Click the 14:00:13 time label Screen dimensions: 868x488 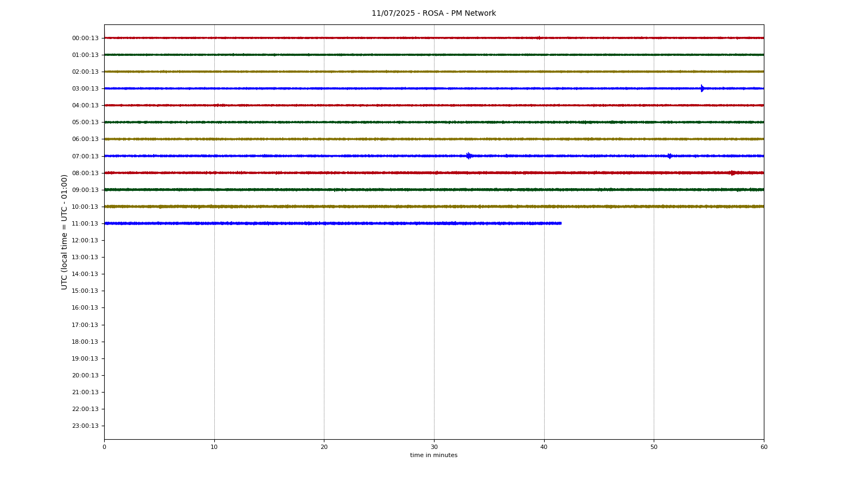85,274
